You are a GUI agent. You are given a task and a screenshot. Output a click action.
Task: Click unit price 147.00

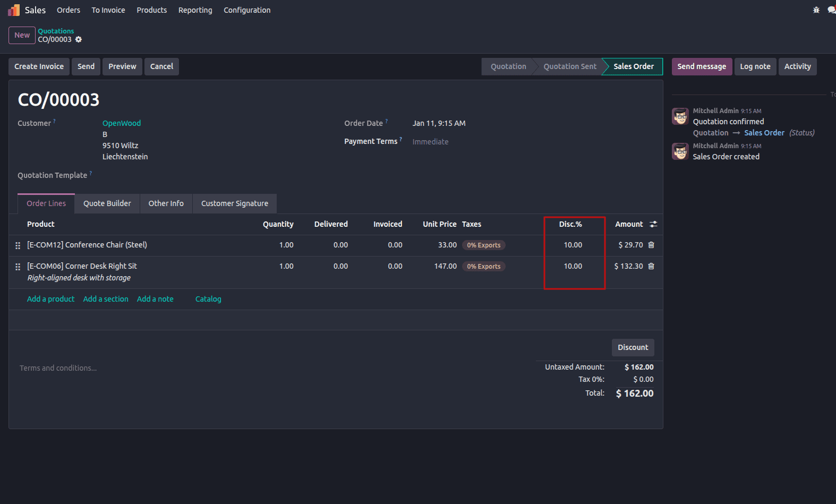pos(446,266)
